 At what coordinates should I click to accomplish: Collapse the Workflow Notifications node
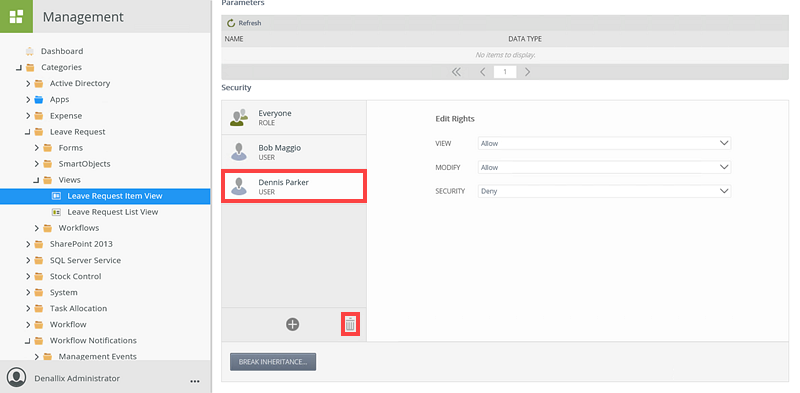pyautogui.click(x=28, y=340)
